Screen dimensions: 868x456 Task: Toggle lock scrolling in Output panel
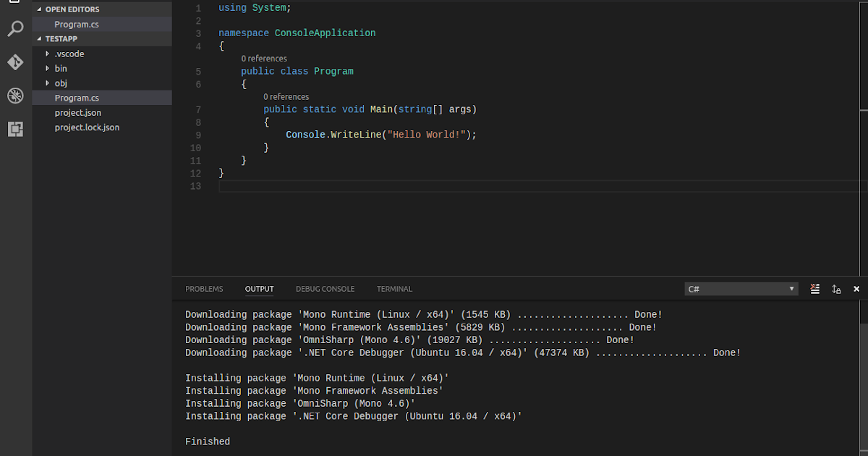836,289
